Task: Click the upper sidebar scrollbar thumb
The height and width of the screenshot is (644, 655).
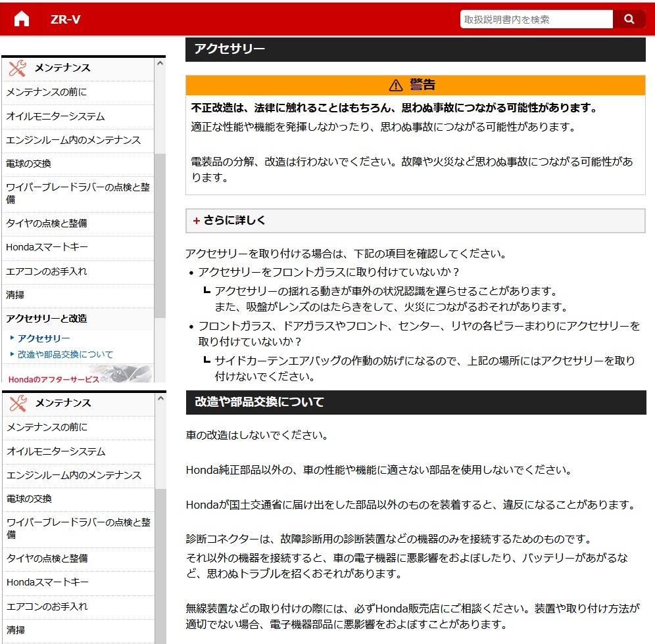Action: click(x=160, y=236)
